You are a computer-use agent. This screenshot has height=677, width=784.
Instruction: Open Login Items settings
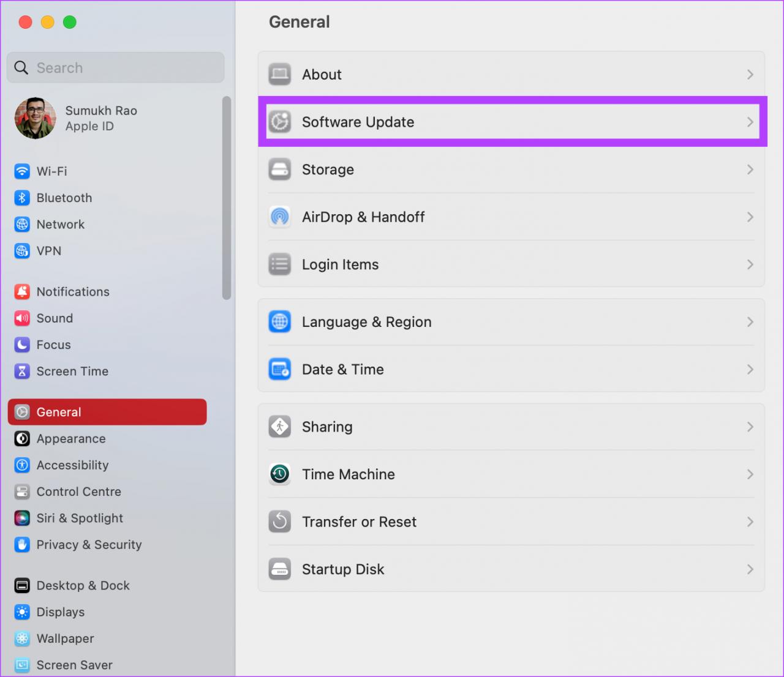[x=340, y=265]
